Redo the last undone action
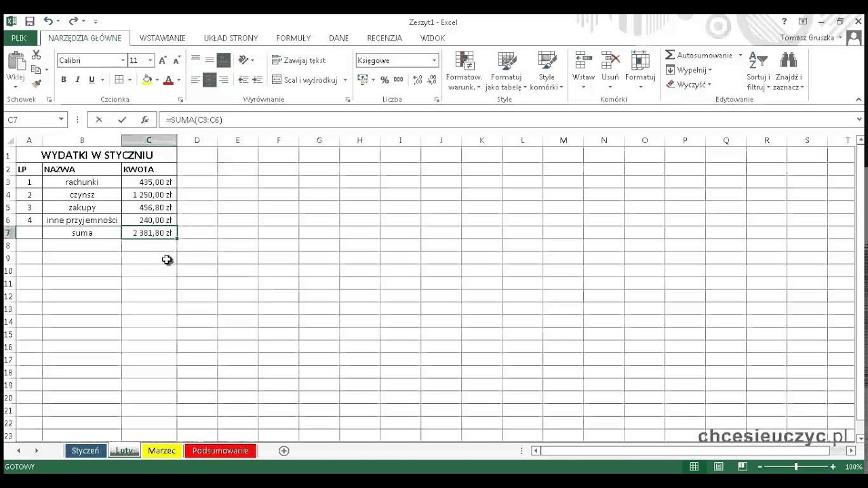The height and width of the screenshot is (488, 868). click(73, 22)
